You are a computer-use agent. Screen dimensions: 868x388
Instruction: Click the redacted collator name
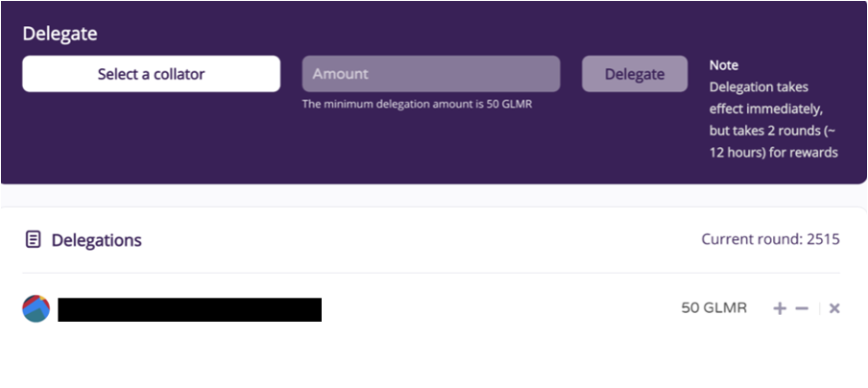click(x=189, y=309)
